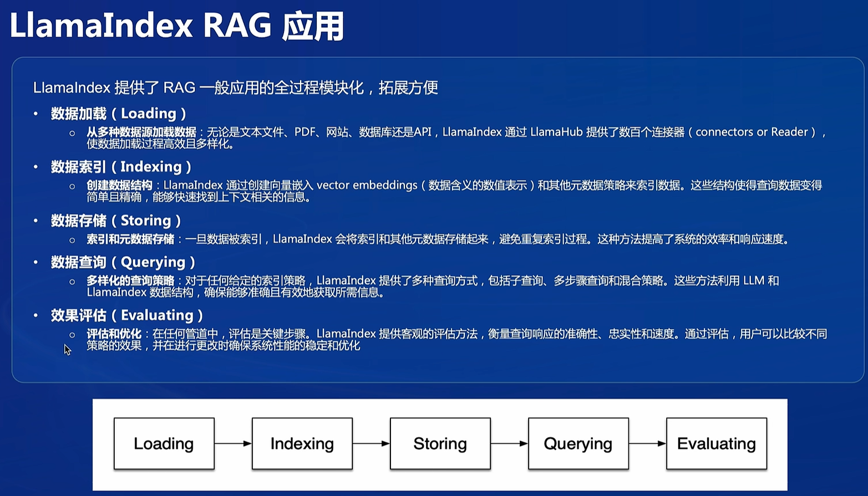The width and height of the screenshot is (868, 496).
Task: Click the Indexing box in the flow diagram
Action: pos(302,443)
